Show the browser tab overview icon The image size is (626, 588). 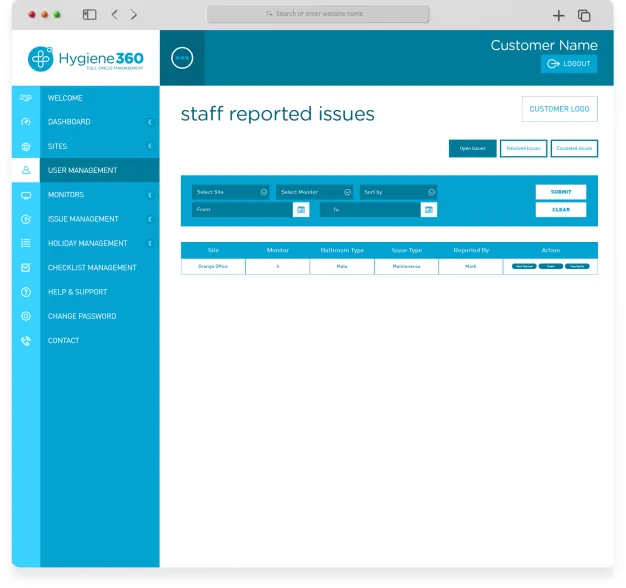coord(584,16)
